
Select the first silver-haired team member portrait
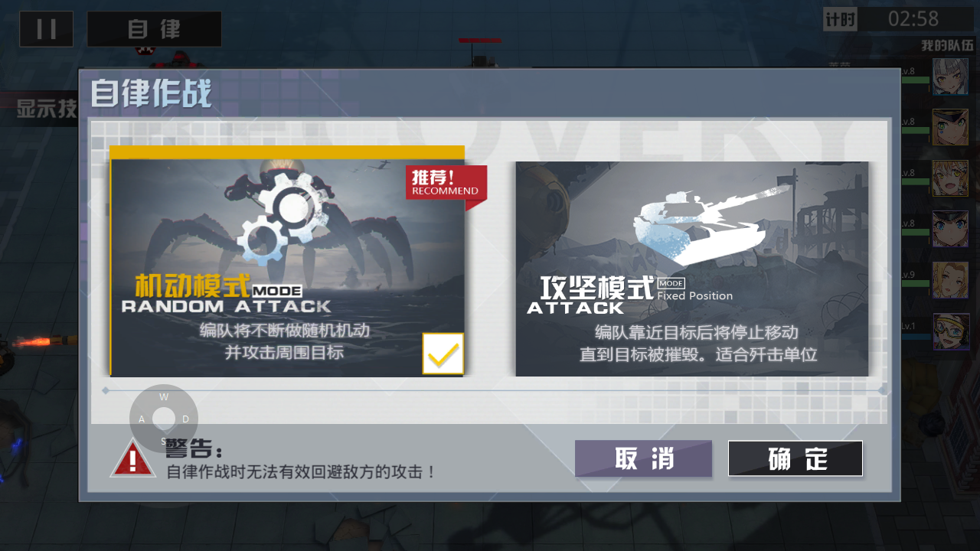point(950,77)
